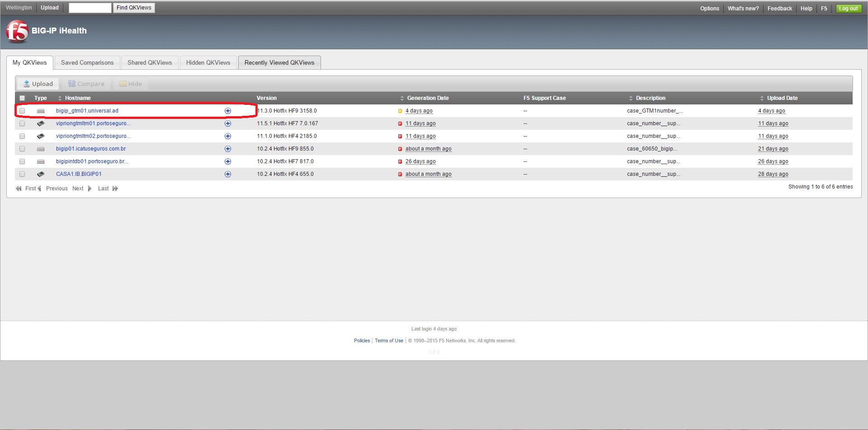Sort by Hostname column arrows
The image size is (868, 430).
pyautogui.click(x=60, y=98)
